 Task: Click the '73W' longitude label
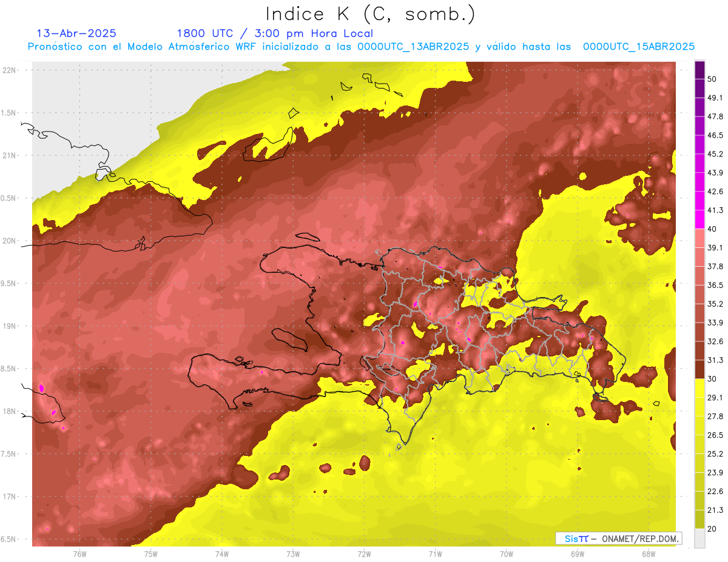(x=293, y=554)
